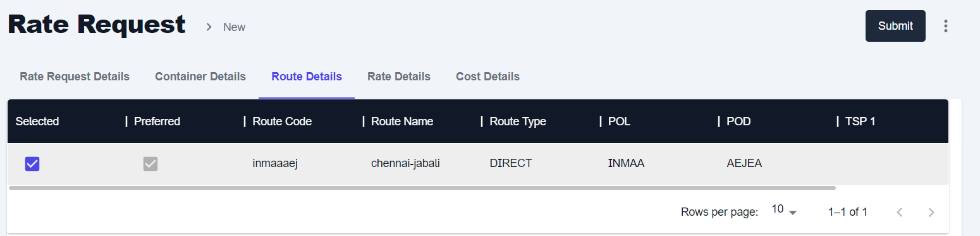
Task: Click the DIRECT route type cell
Action: (x=511, y=163)
